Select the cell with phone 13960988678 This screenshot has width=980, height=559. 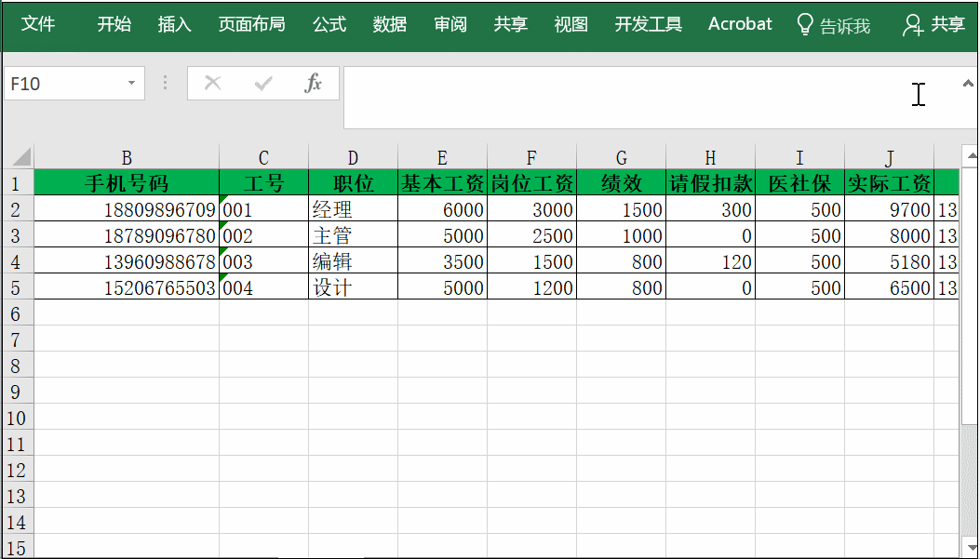tap(127, 261)
